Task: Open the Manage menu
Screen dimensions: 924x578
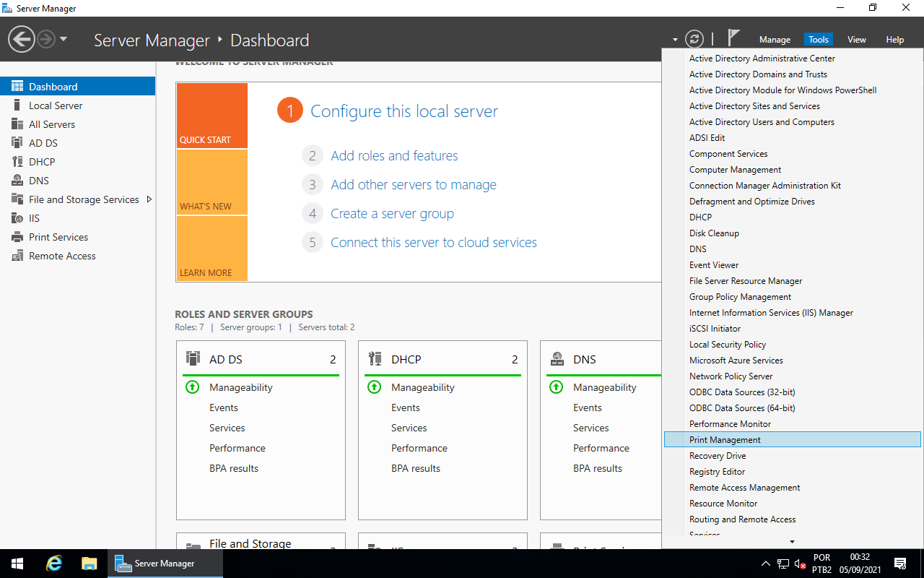Action: (775, 40)
